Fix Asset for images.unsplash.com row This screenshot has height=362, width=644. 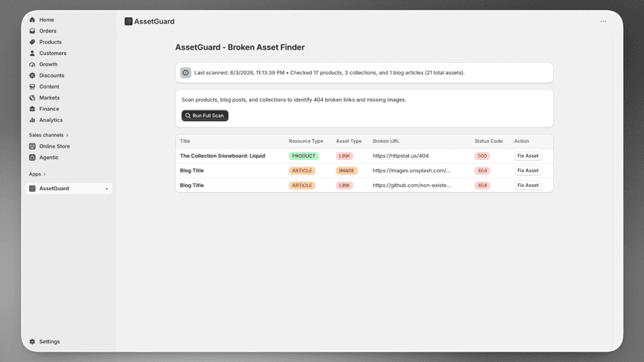pos(528,171)
